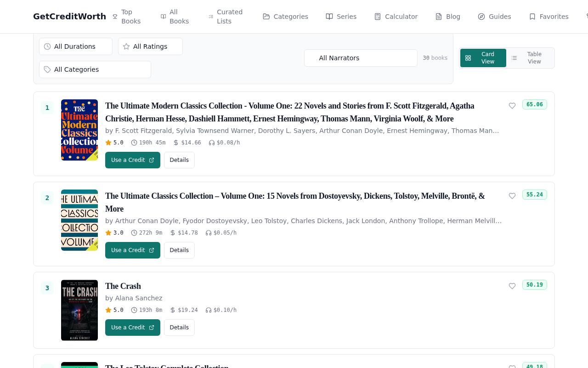Click the author Alana Sanchez
Image resolution: width=588 pixels, height=368 pixels.
[138, 298]
